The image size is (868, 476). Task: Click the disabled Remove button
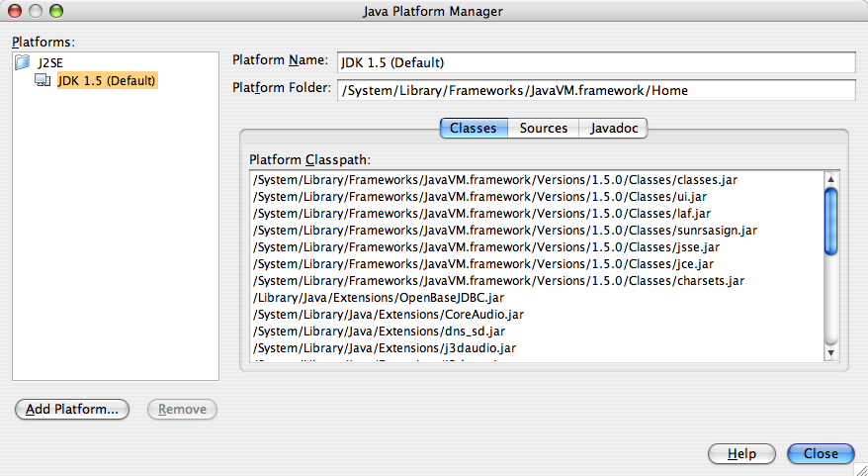(x=182, y=409)
